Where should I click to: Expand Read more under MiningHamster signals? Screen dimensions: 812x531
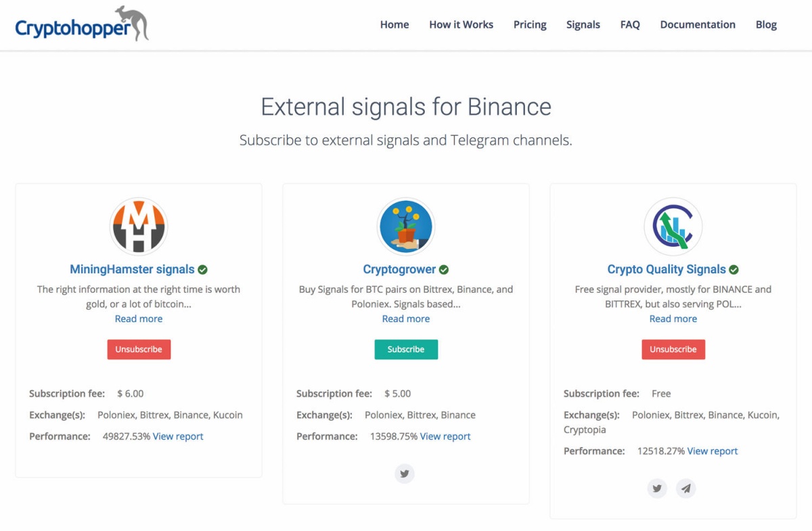(x=139, y=319)
